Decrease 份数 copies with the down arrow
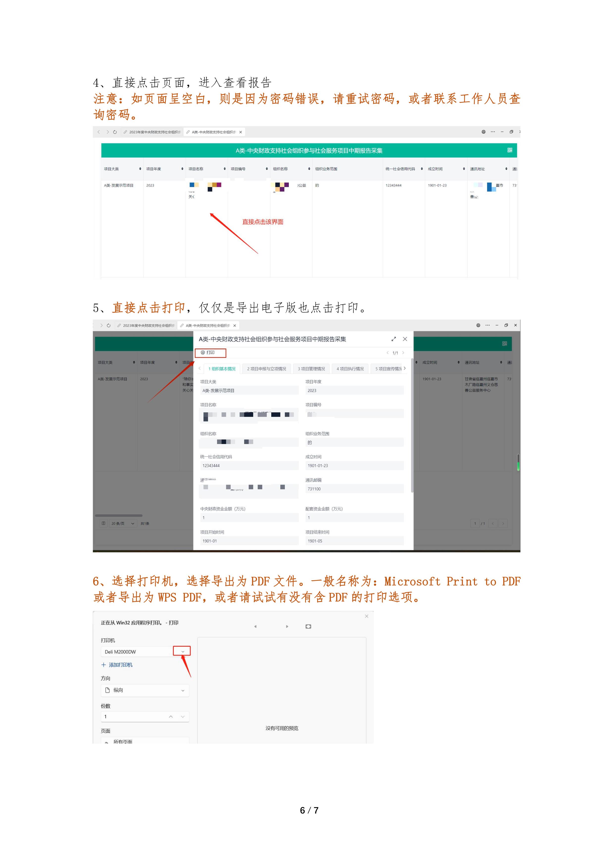This screenshot has height=868, width=614. point(183,717)
